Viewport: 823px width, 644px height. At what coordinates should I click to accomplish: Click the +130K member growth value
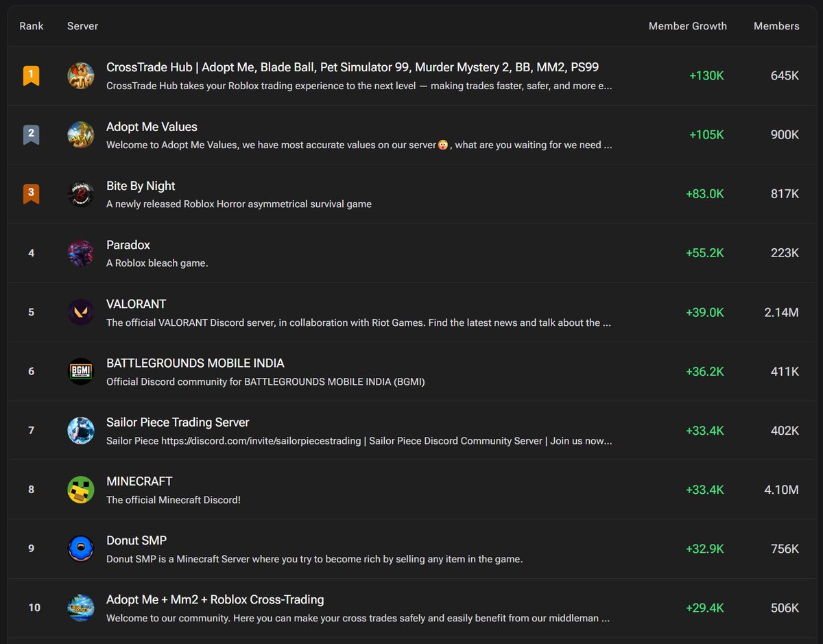tap(706, 75)
